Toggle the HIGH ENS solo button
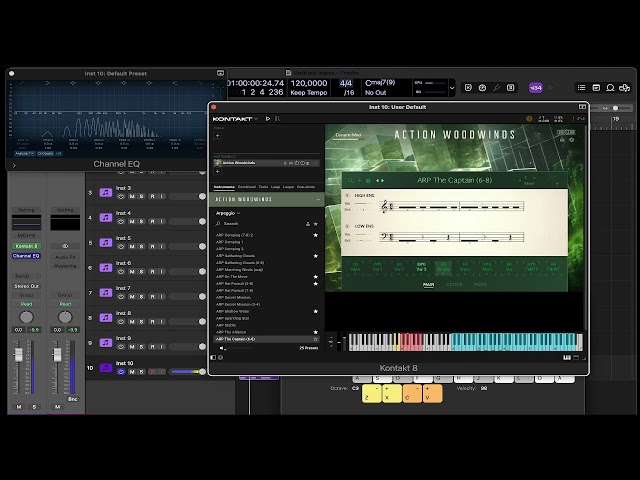640x480 pixels. tap(348, 196)
